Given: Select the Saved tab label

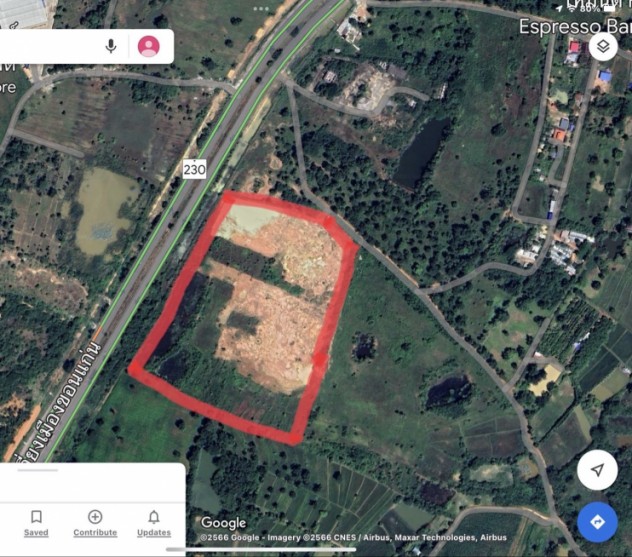Looking at the screenshot, I should [x=36, y=532].
